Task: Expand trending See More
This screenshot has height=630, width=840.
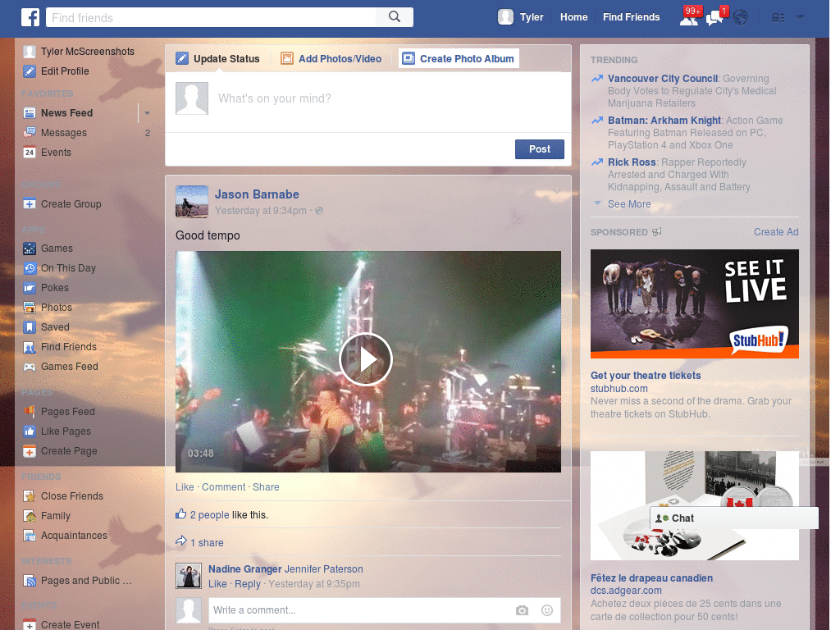Action: [629, 203]
